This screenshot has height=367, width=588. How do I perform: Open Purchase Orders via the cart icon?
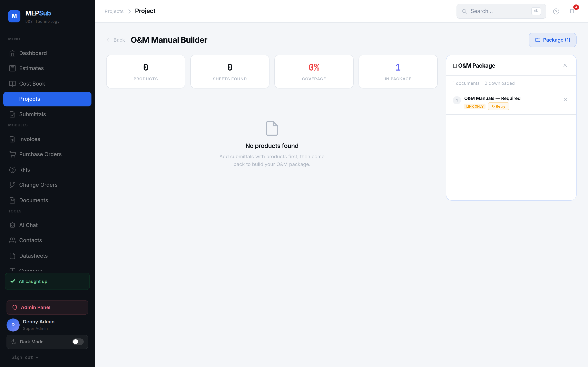point(13,154)
